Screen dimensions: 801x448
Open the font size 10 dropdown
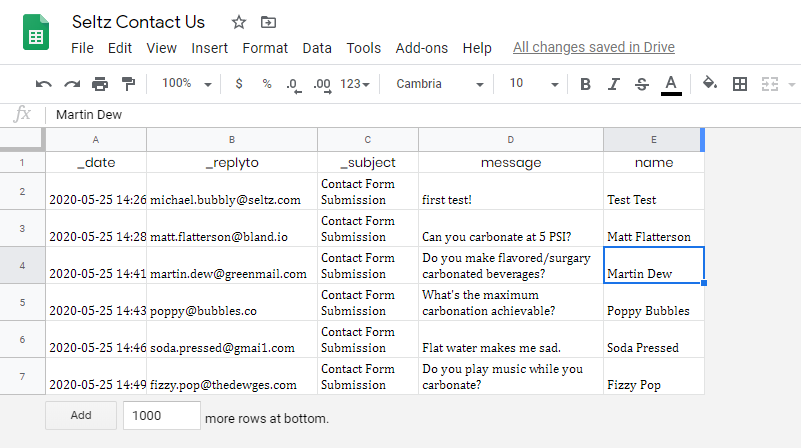point(533,84)
